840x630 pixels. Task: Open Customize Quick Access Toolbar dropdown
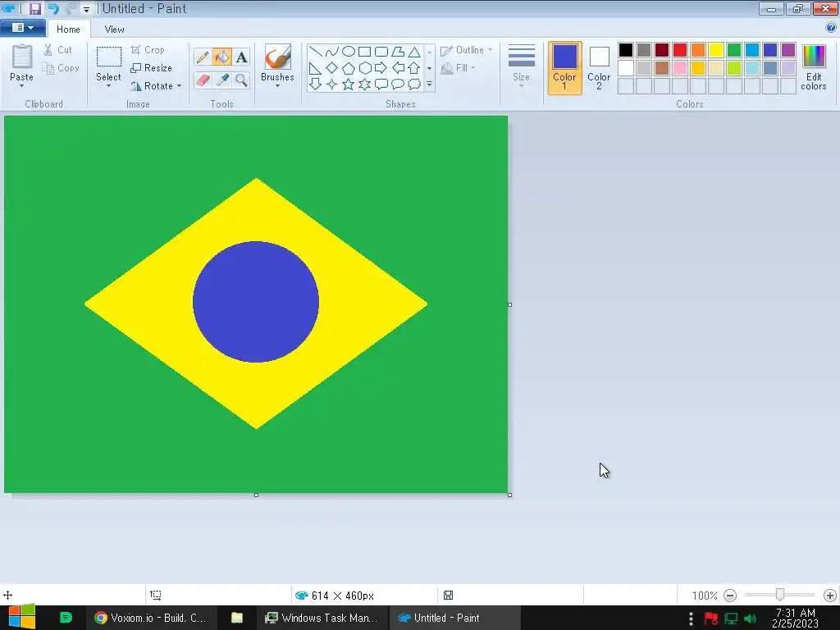pos(86,9)
